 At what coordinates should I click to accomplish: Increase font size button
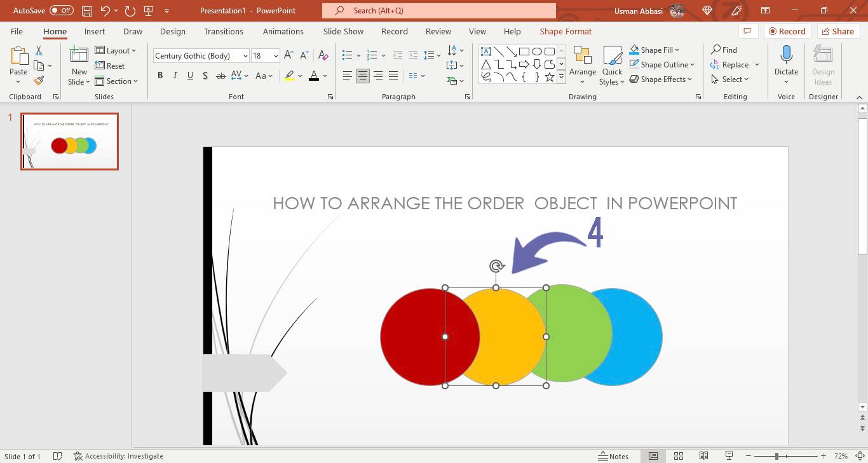point(288,55)
